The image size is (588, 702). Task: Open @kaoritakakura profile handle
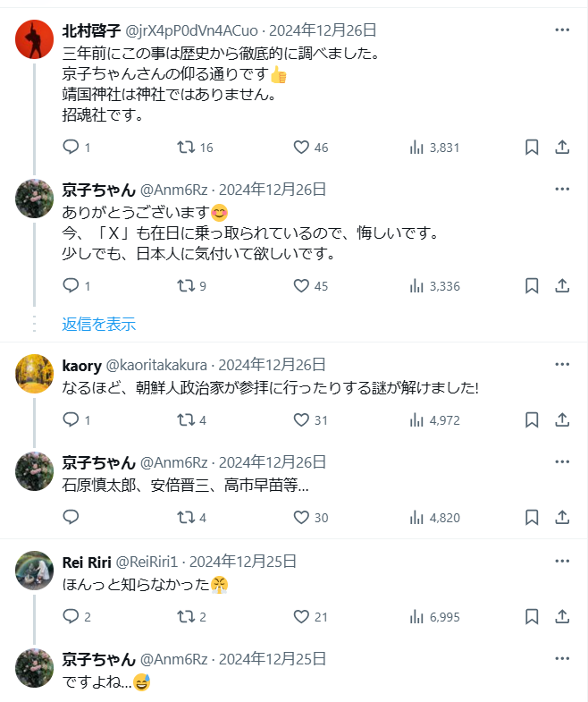tap(157, 364)
